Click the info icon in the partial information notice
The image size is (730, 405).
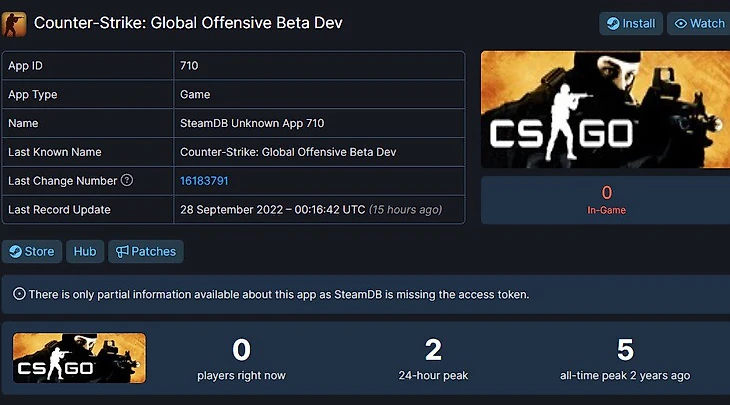click(19, 294)
